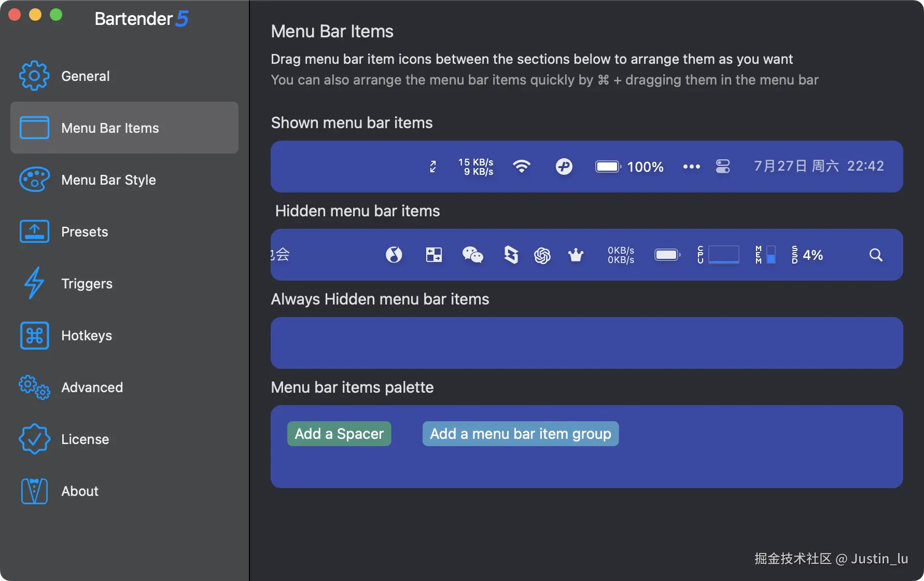Click the three-dots Bartender icon
Screen dimensions: 924x581
[x=691, y=167]
